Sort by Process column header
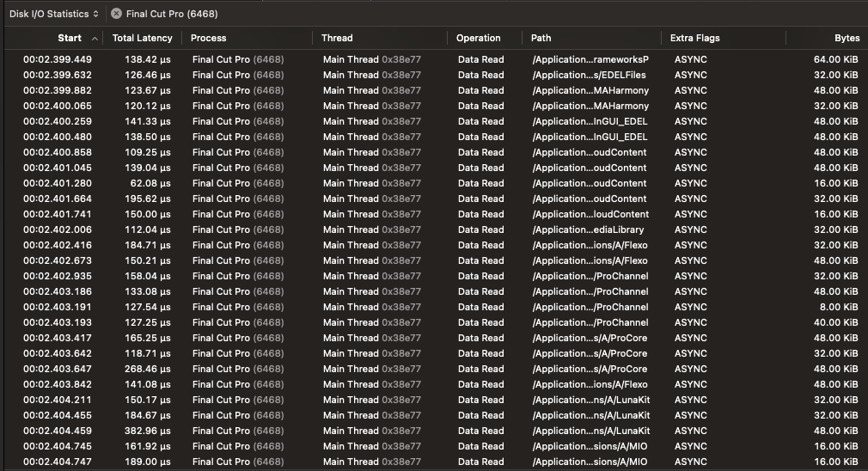Viewport: 868px width, 471px height. coord(209,38)
